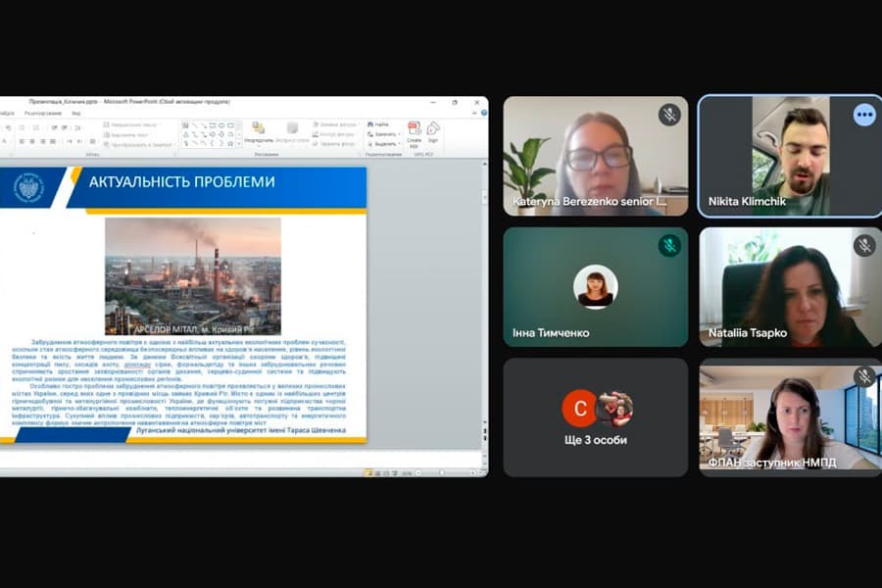Click the factory photo on the slide
Image resolution: width=882 pixels, height=588 pixels.
pos(193,276)
